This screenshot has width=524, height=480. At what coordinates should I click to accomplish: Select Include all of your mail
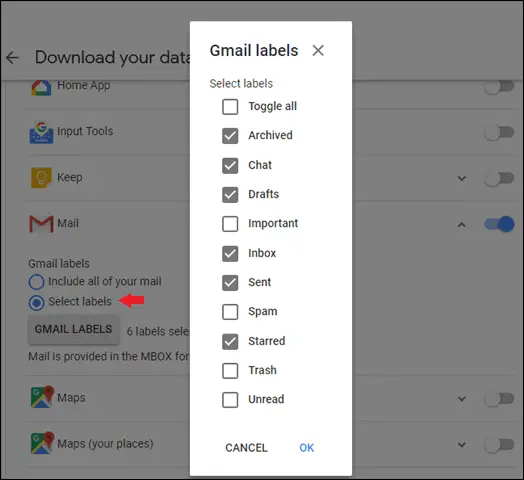point(36,282)
